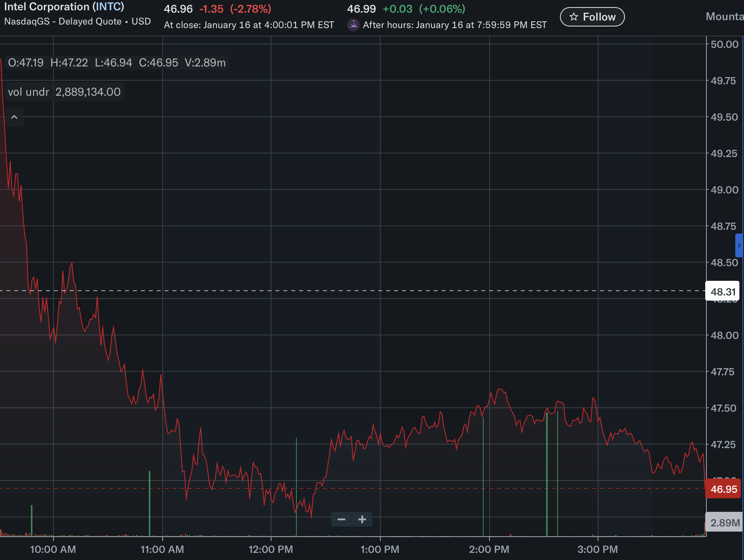Click the OHLC values legend row
The width and height of the screenshot is (744, 560).
coord(117,63)
